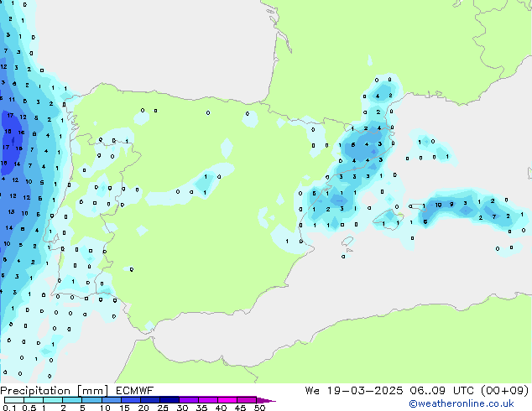Click the legend label "30"
This screenshot has width=532, height=411.
pyautogui.click(x=182, y=408)
